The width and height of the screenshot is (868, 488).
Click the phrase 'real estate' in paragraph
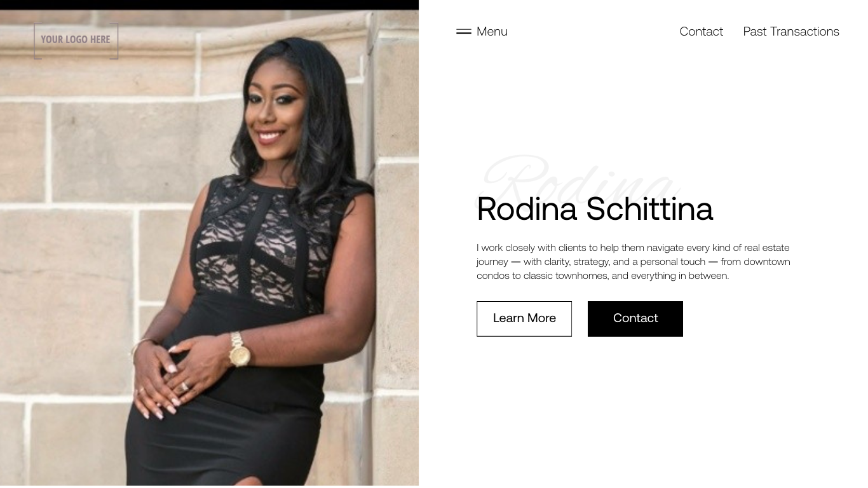766,247
